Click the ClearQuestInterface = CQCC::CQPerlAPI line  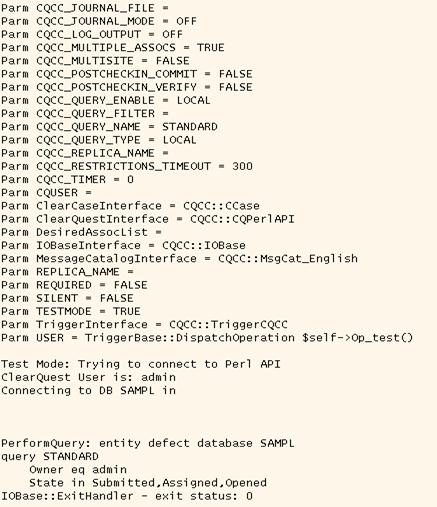148,219
